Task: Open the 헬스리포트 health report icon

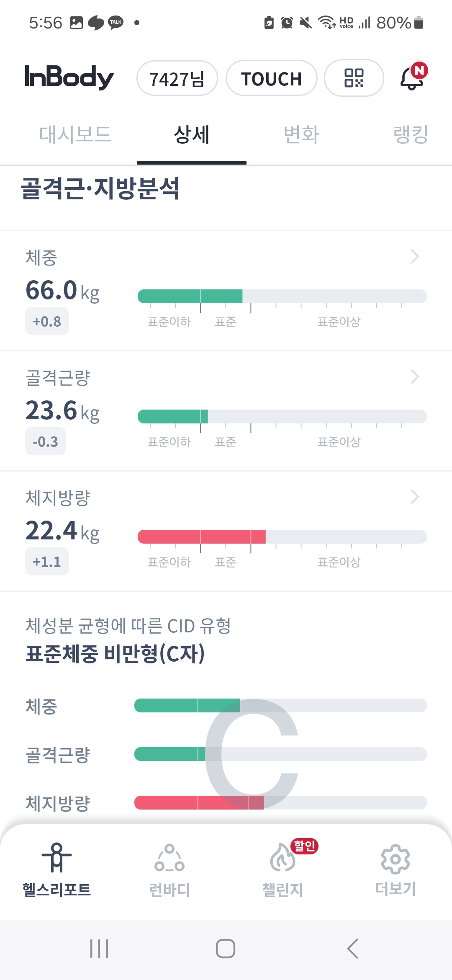Action: [x=57, y=858]
